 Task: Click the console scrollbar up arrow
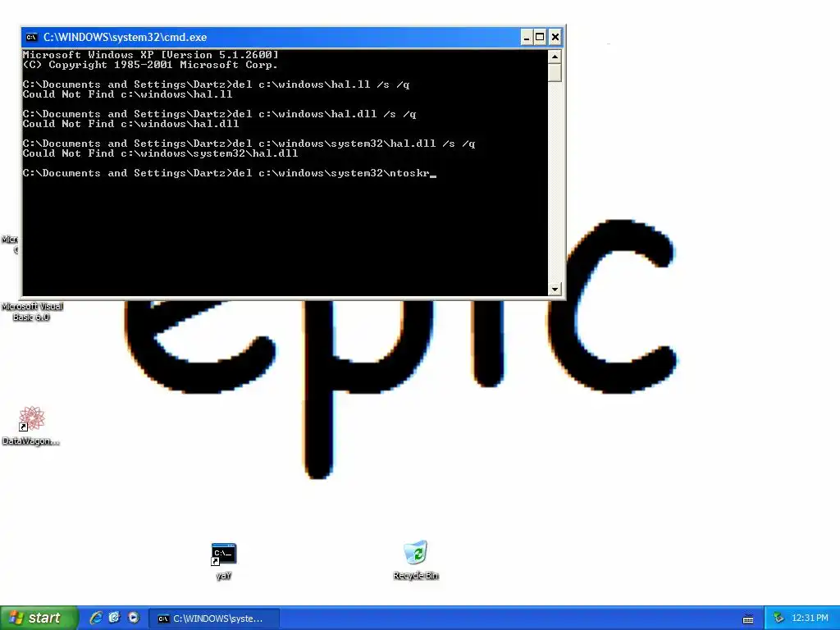[555, 57]
